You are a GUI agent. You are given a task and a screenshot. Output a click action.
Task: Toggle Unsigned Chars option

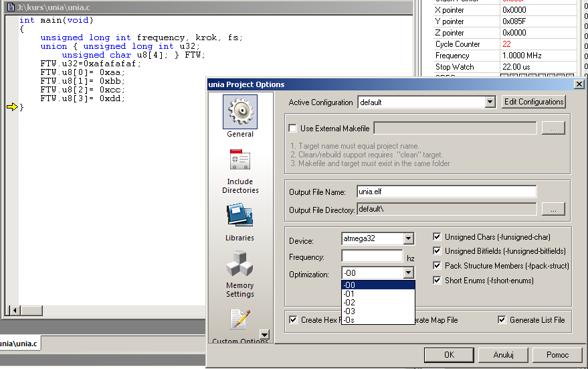tap(437, 237)
